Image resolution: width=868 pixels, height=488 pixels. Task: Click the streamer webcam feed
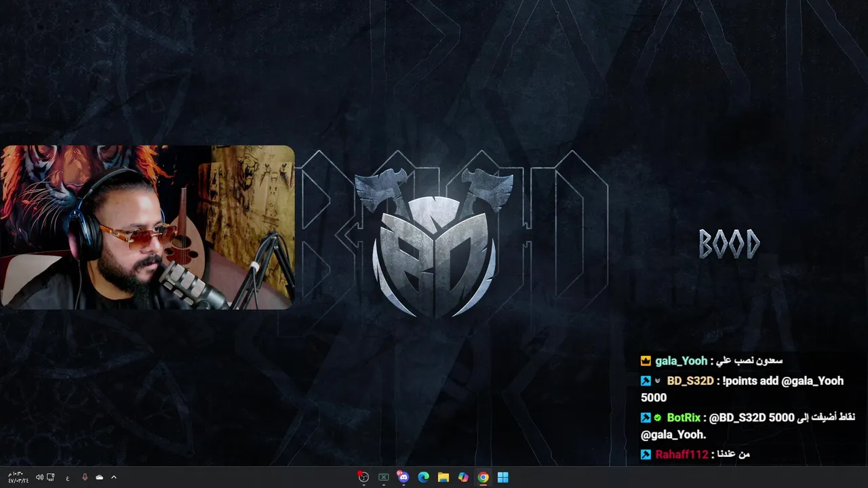point(147,227)
